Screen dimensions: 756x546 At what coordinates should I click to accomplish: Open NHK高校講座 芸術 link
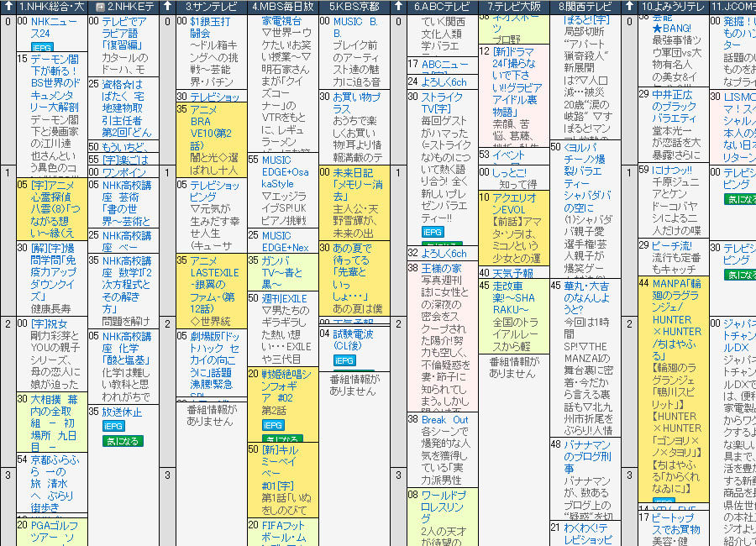[127, 203]
